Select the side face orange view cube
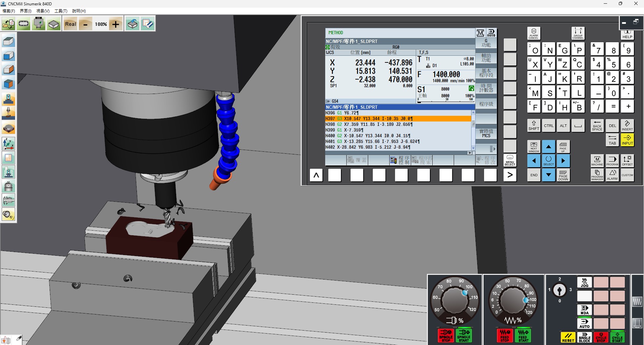This screenshot has height=345, width=644. tap(8, 70)
